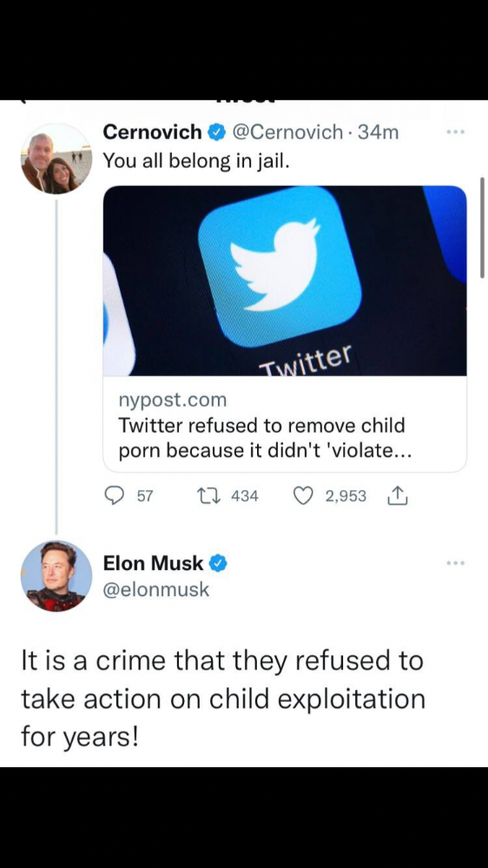This screenshot has width=488, height=868.
Task: Click Elon Musk's tweet text about child exploitation
Action: coord(223,699)
